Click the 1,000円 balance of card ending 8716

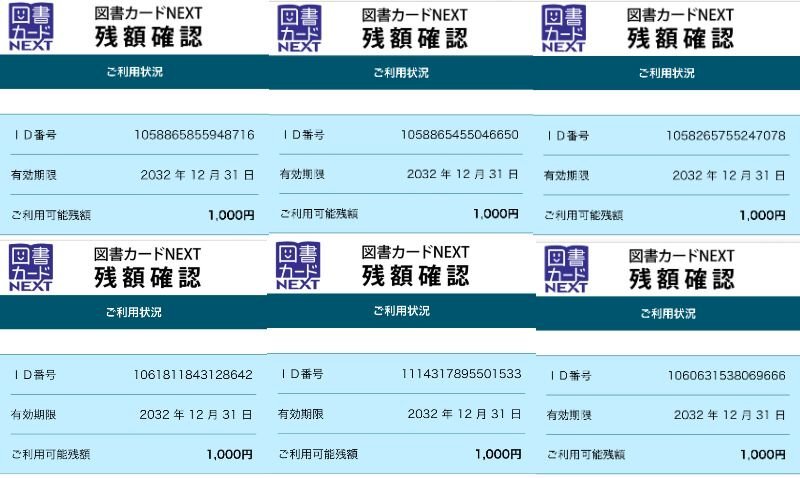231,215
